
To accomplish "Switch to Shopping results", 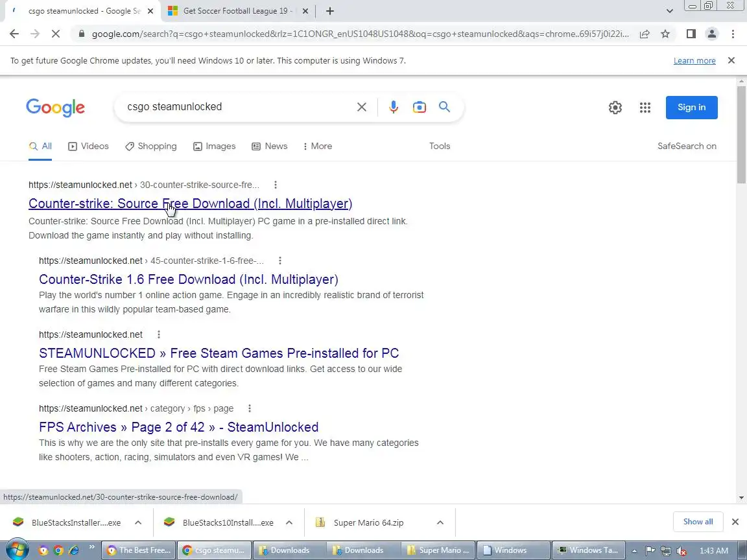I will click(x=150, y=146).
